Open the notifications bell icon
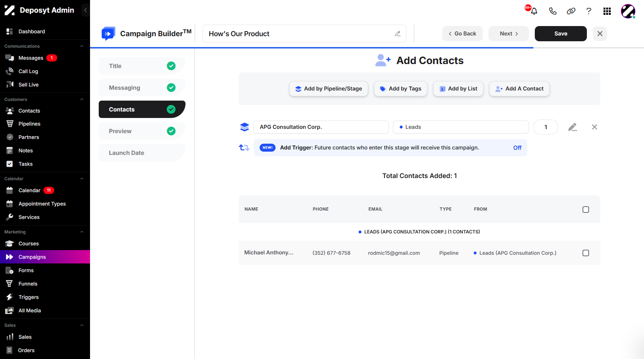 (x=534, y=11)
